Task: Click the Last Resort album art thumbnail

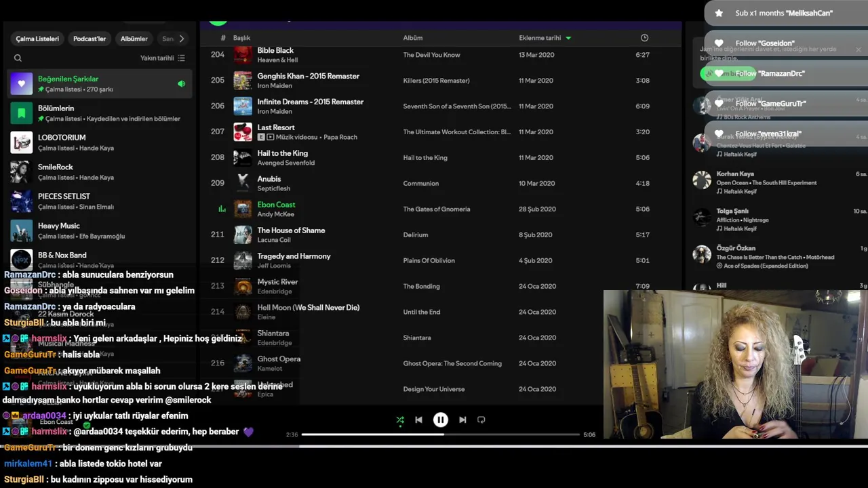Action: pyautogui.click(x=243, y=132)
